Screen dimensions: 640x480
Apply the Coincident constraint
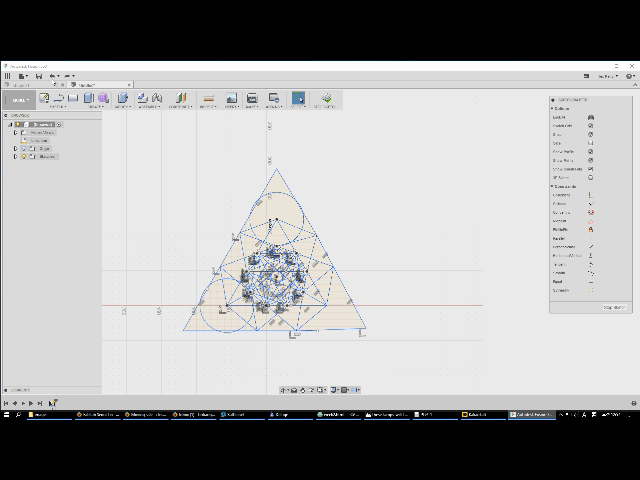(591, 195)
